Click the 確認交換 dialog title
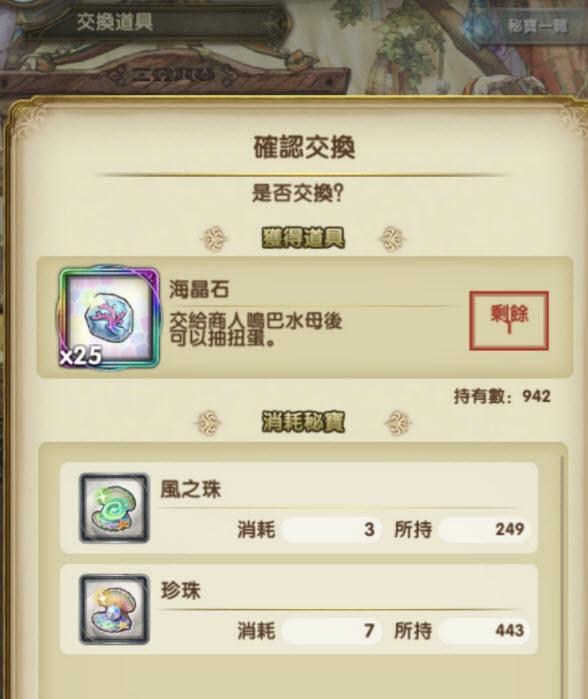 (x=304, y=147)
